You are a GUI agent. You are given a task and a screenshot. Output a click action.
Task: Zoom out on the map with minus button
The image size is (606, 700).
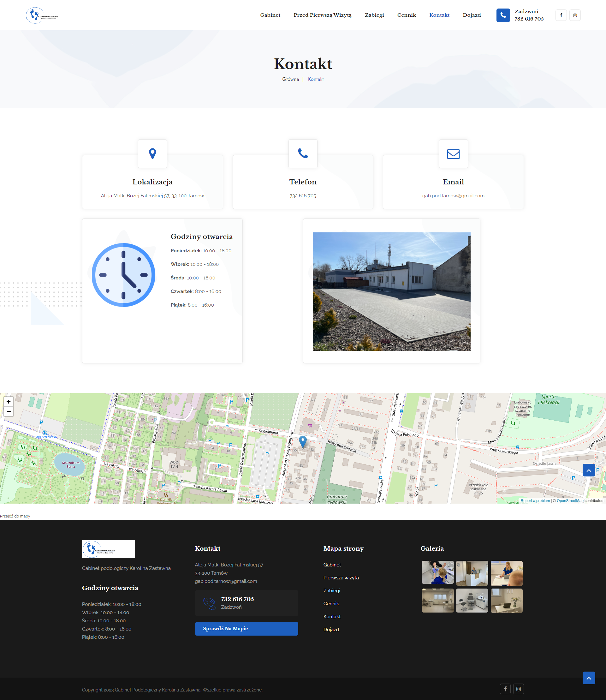(x=8, y=411)
